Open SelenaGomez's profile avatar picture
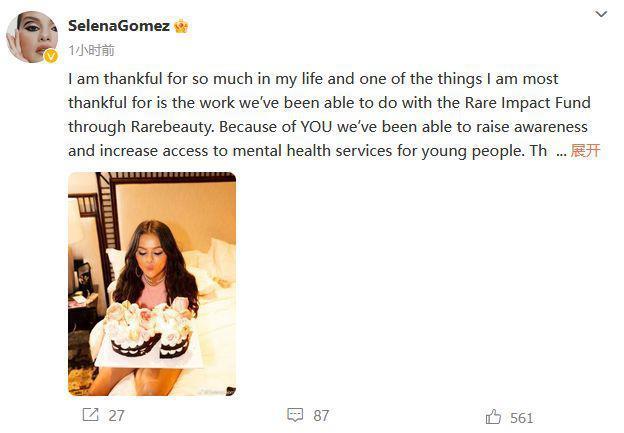This screenshot has height=433, width=624. 31,37
